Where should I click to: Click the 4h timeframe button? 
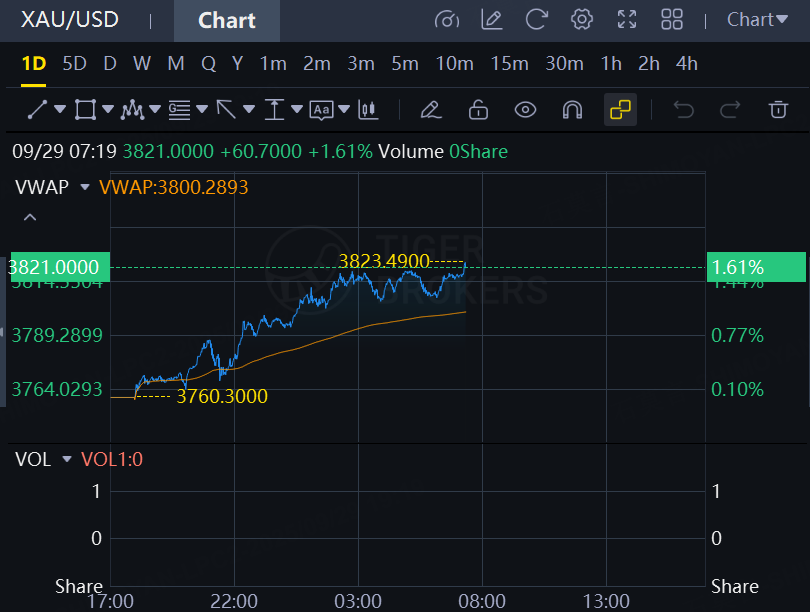686,64
